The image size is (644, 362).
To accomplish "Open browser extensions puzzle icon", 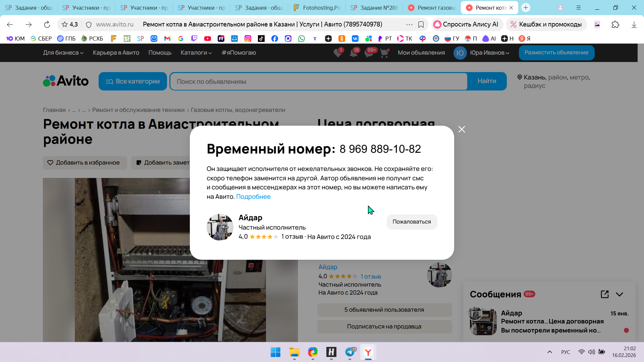I will [x=615, y=24].
